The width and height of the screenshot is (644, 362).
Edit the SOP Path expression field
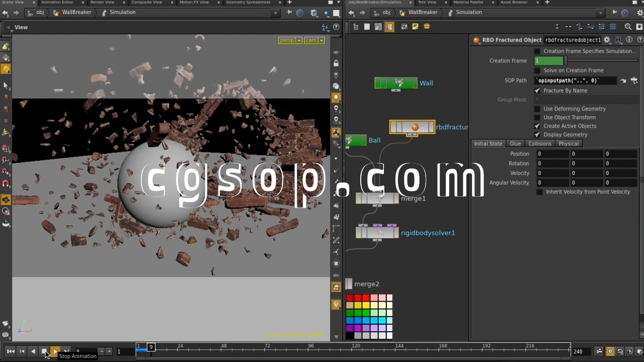pos(577,80)
